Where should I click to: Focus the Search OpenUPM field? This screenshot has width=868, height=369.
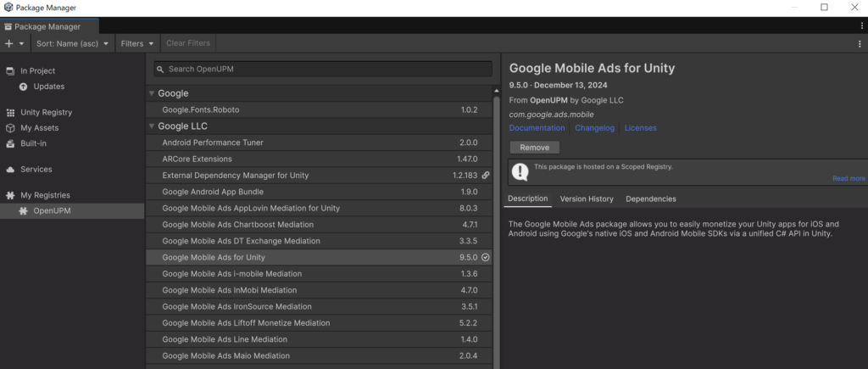pyautogui.click(x=323, y=70)
